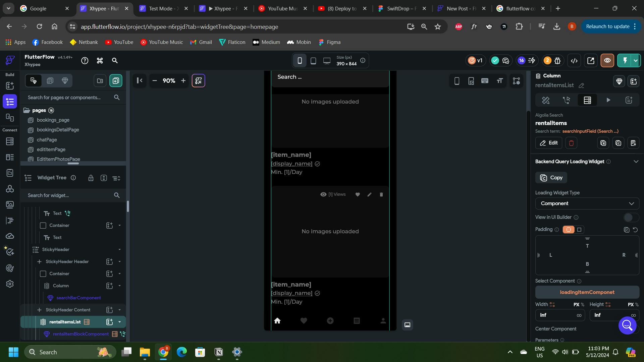Viewport: 644px width, 362px height.
Task: Collapse Backend Query Loading Widget section
Action: (x=636, y=162)
